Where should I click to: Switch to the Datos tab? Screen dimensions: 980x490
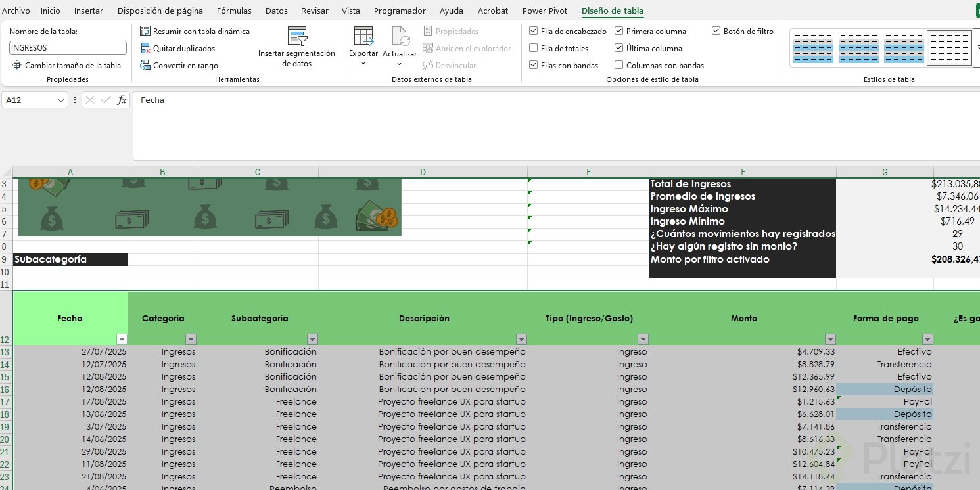point(277,11)
